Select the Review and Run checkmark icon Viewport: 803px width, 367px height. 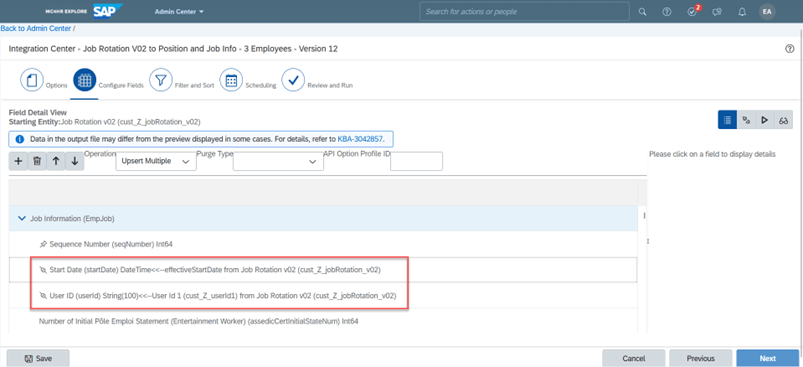(x=293, y=80)
